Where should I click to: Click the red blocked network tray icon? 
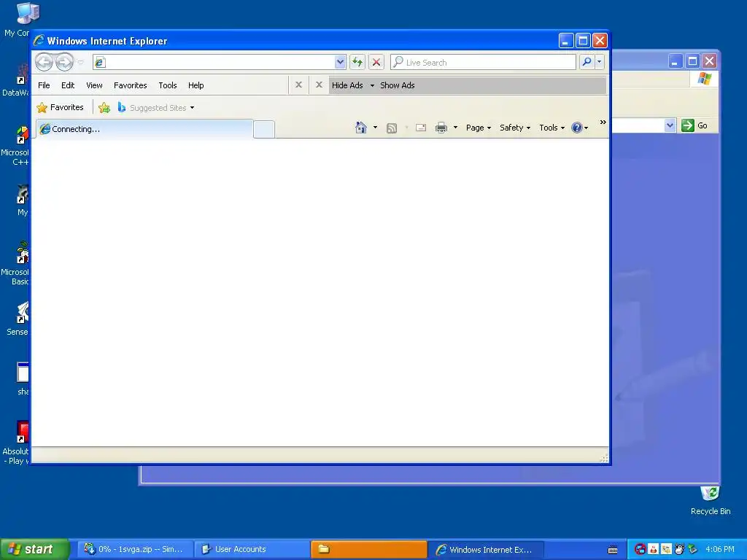[x=640, y=550]
